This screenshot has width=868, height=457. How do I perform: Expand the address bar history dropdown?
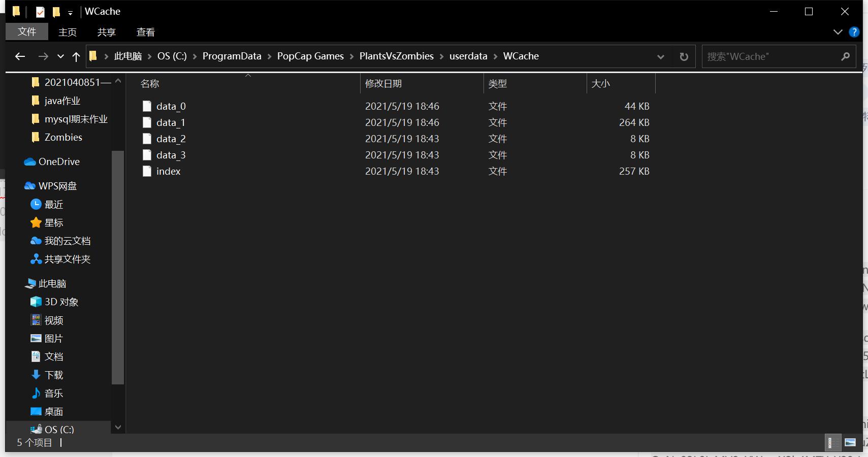point(660,56)
